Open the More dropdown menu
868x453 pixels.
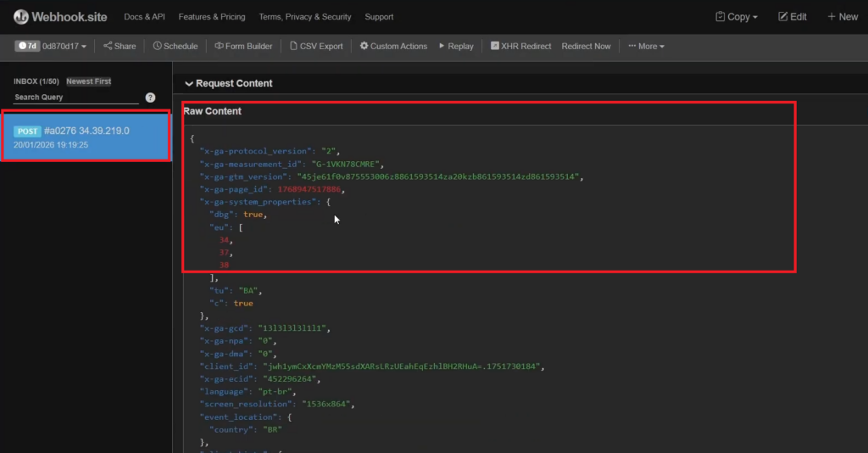pyautogui.click(x=647, y=46)
